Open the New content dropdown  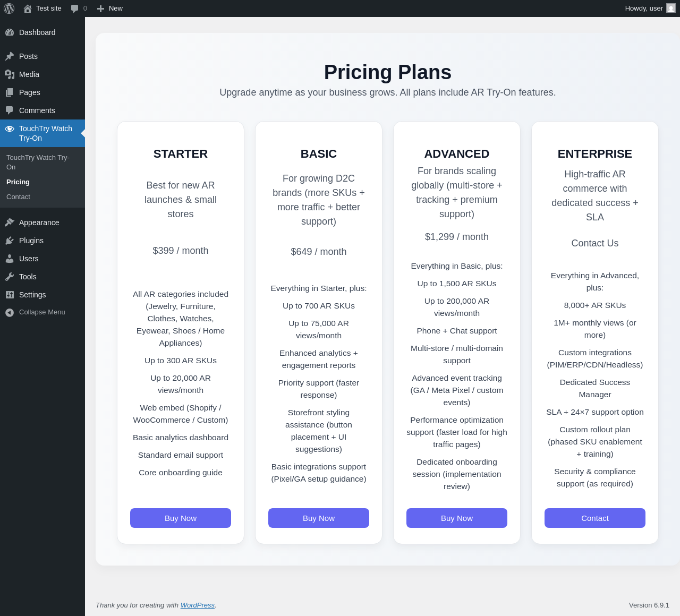click(110, 8)
